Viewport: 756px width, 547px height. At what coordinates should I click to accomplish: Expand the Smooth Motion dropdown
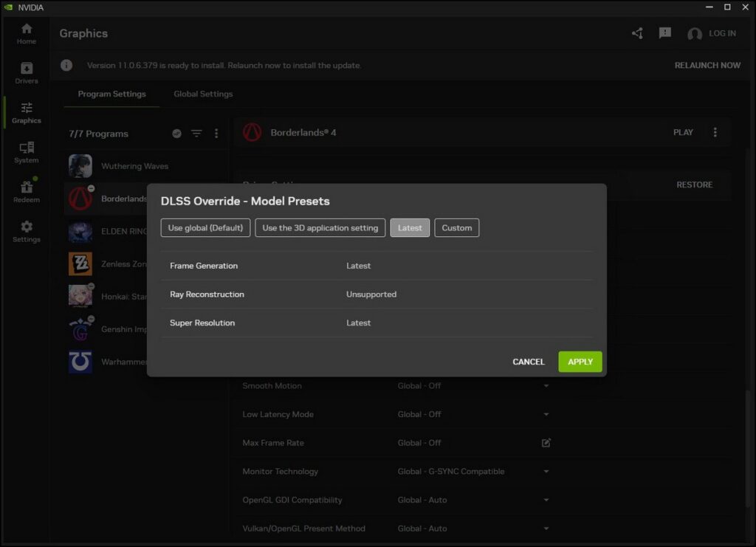[546, 386]
